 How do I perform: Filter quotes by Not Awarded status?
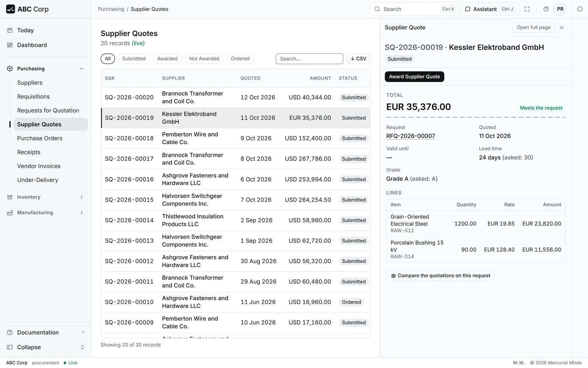point(204,59)
